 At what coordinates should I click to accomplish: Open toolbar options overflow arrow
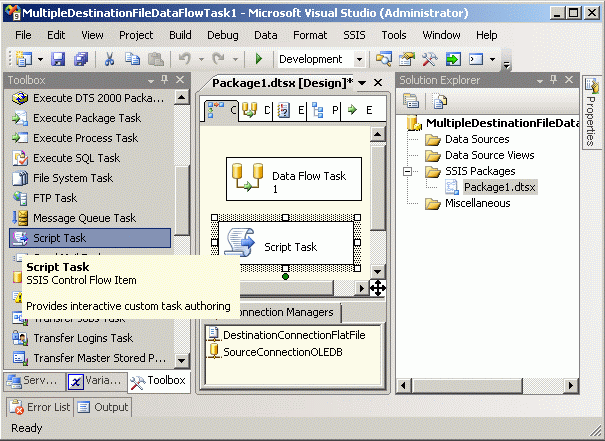coord(507,66)
